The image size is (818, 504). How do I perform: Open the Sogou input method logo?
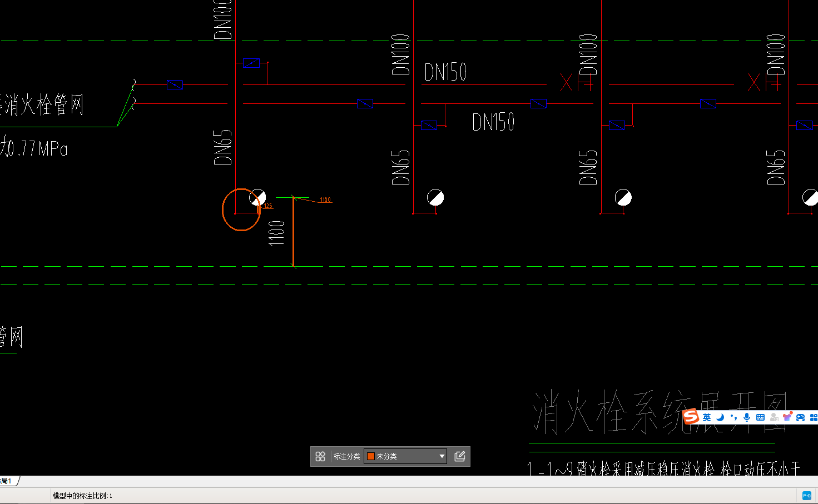coord(691,416)
